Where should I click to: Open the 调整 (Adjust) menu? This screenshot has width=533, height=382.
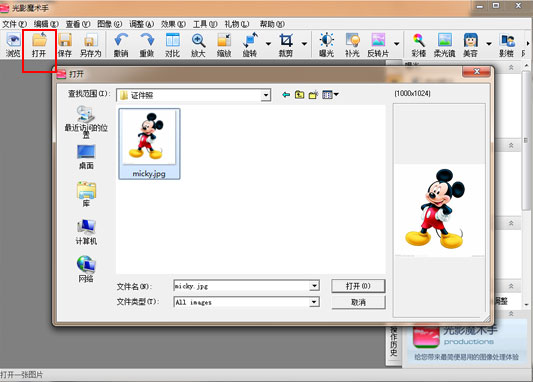[141, 24]
